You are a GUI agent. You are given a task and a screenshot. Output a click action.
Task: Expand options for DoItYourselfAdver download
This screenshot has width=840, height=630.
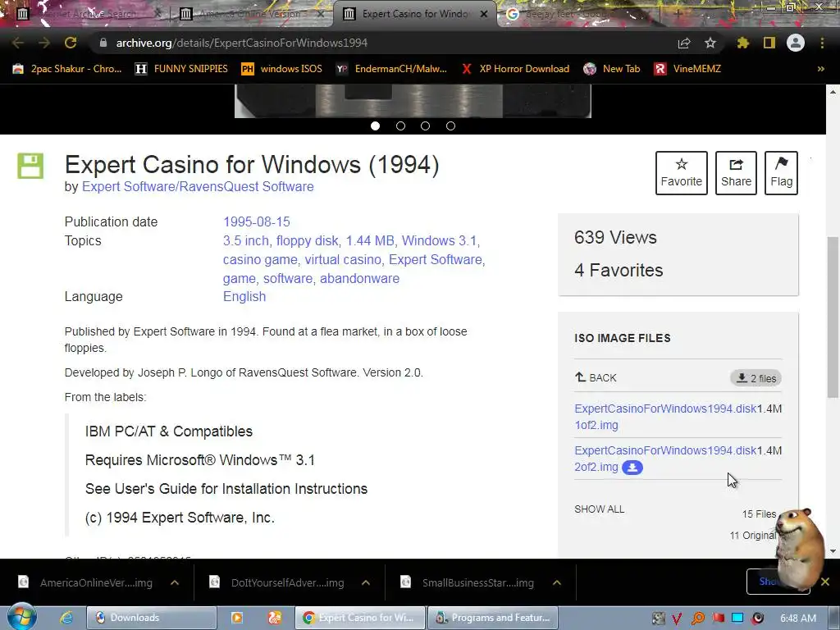[366, 582]
